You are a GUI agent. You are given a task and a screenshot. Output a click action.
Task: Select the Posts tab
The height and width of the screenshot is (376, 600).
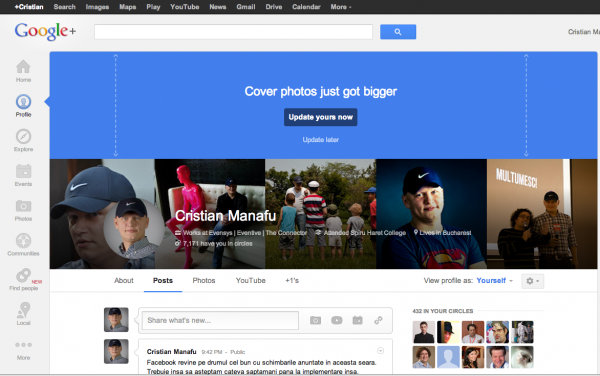[x=163, y=281]
